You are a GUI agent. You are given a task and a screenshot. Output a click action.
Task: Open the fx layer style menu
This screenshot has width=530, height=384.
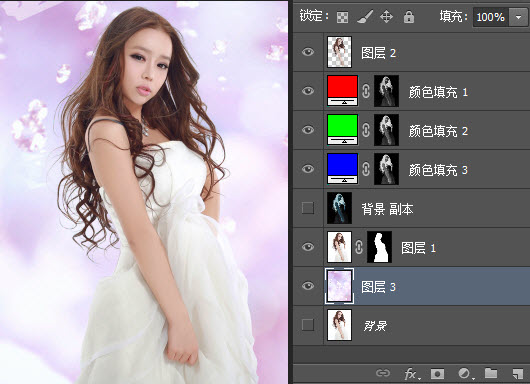412,374
